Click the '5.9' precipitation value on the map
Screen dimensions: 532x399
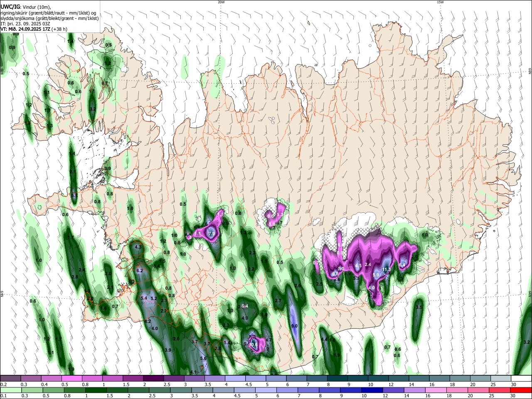tap(376, 275)
